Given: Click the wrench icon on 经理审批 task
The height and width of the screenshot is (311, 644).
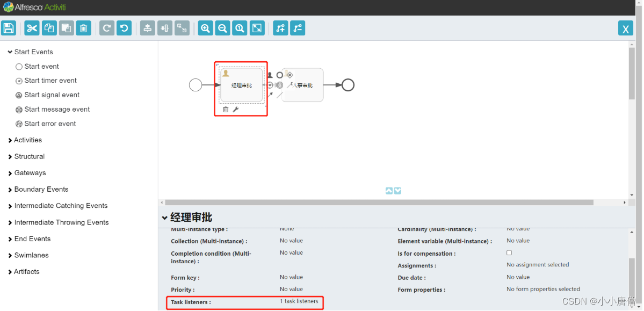Looking at the screenshot, I should coord(235,109).
